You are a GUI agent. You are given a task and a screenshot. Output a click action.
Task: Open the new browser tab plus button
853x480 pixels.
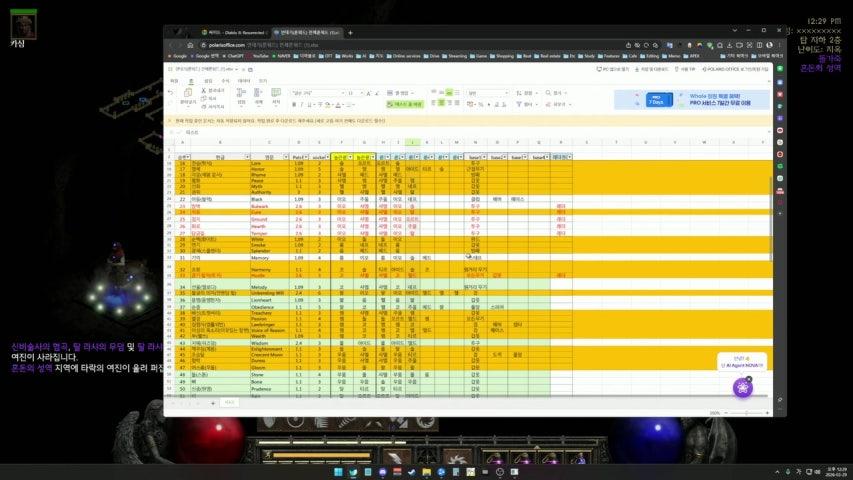pos(351,32)
